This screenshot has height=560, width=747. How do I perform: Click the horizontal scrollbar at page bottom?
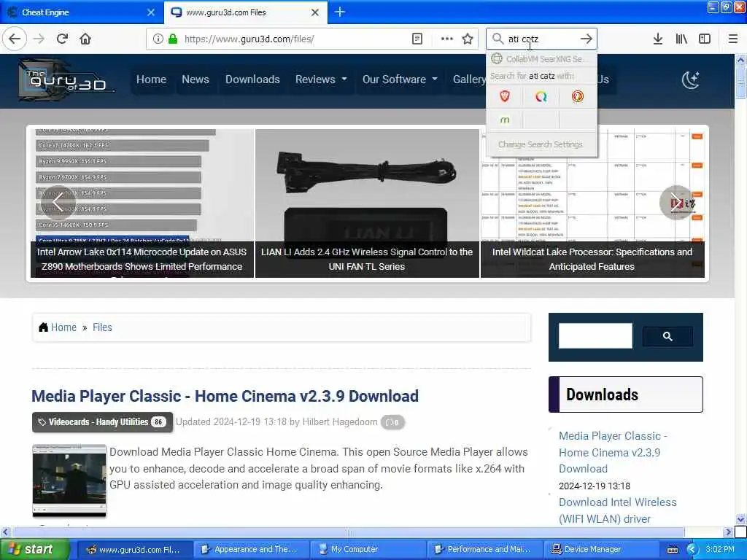pos(349,532)
